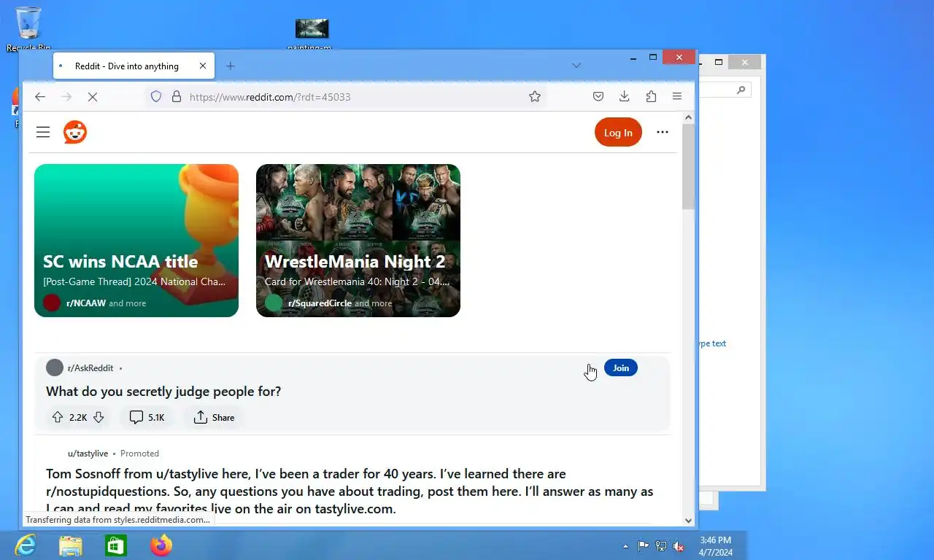This screenshot has width=934, height=560.
Task: List all tabs dropdown arrow
Action: coord(576,66)
